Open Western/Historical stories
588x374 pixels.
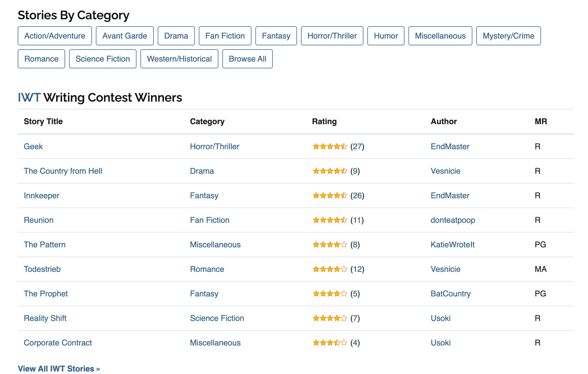point(179,59)
